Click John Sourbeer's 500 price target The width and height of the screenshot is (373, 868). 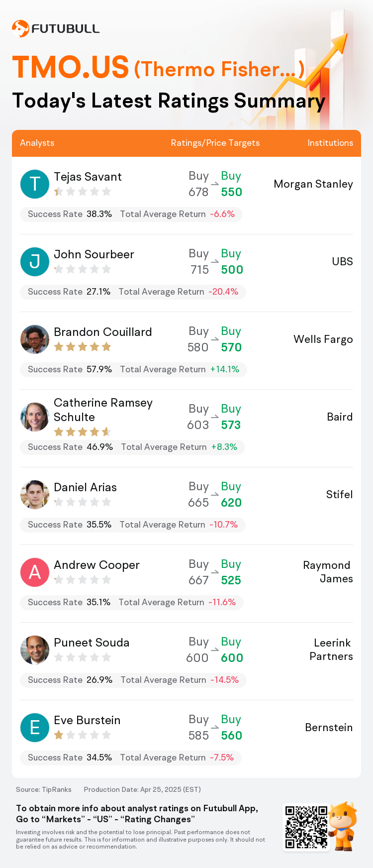click(x=232, y=270)
